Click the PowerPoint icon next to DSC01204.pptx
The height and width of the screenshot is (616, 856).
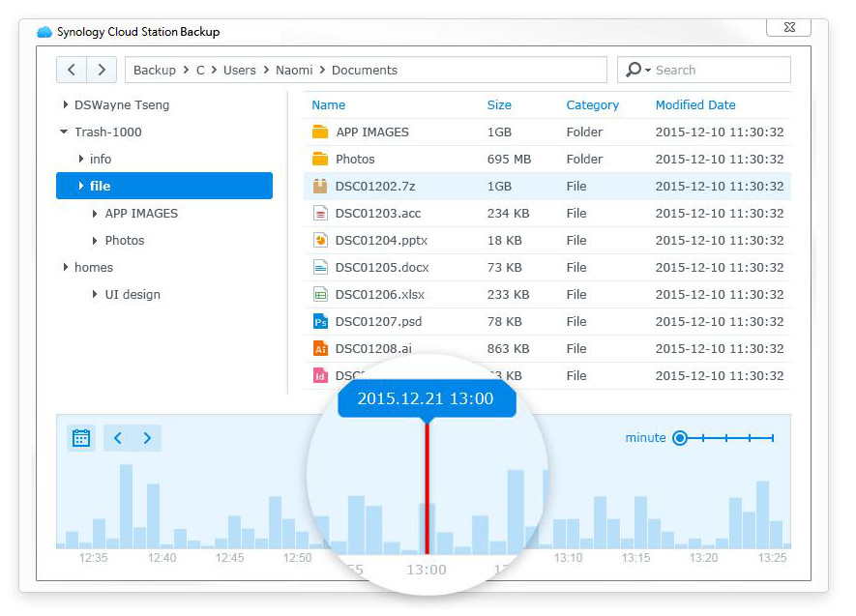coord(318,240)
